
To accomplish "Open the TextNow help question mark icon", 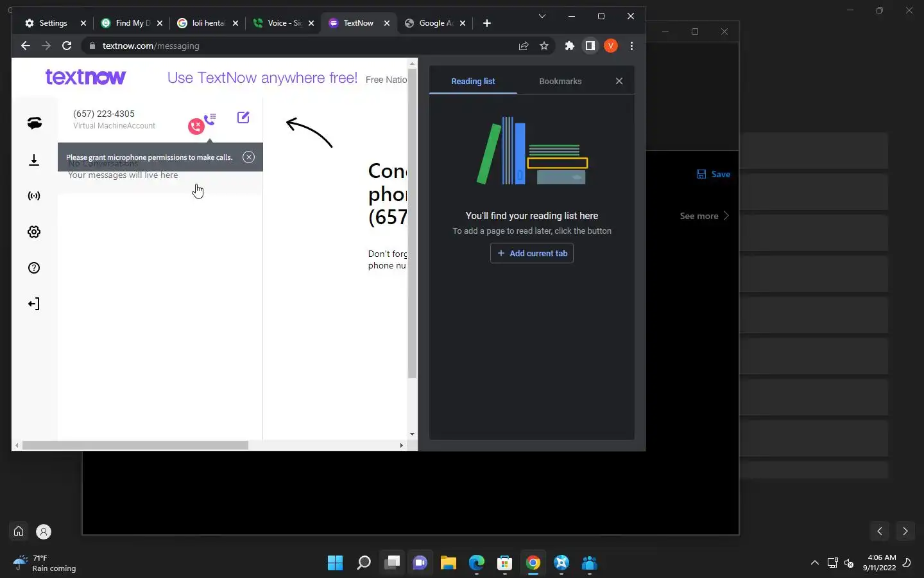I will tap(34, 268).
